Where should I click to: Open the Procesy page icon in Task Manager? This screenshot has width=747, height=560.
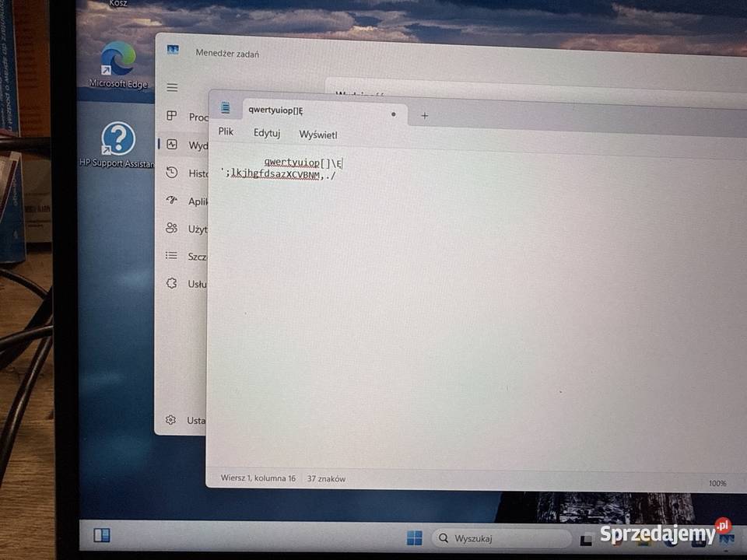172,116
